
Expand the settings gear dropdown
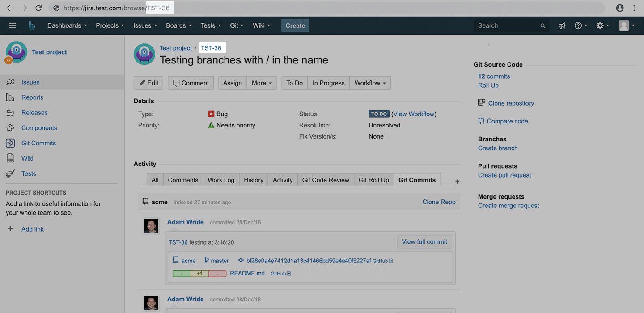tap(603, 25)
